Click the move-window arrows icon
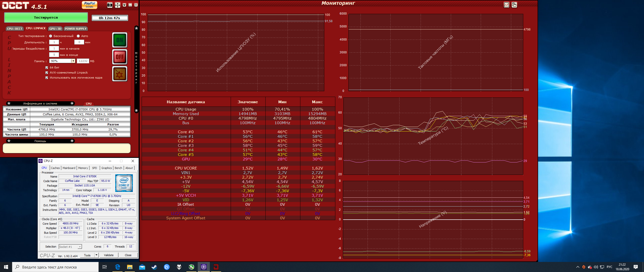 coord(117,5)
